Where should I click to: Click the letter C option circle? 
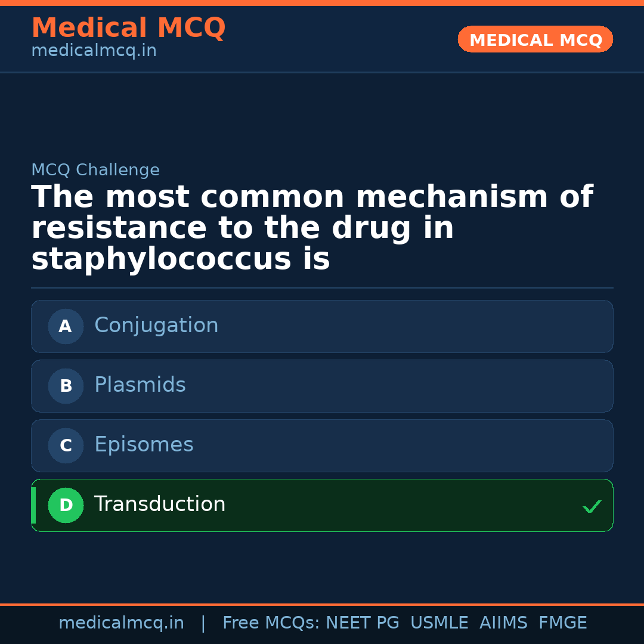coord(66,445)
